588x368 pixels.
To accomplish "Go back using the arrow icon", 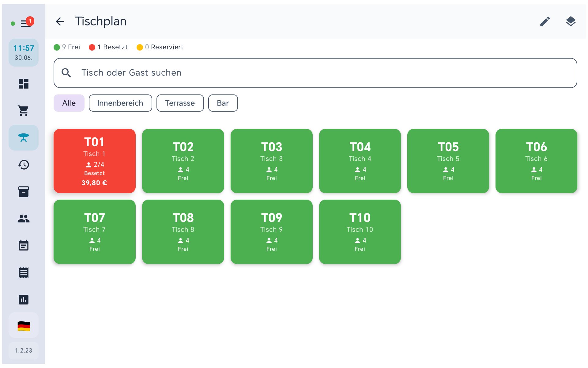I will pyautogui.click(x=60, y=21).
